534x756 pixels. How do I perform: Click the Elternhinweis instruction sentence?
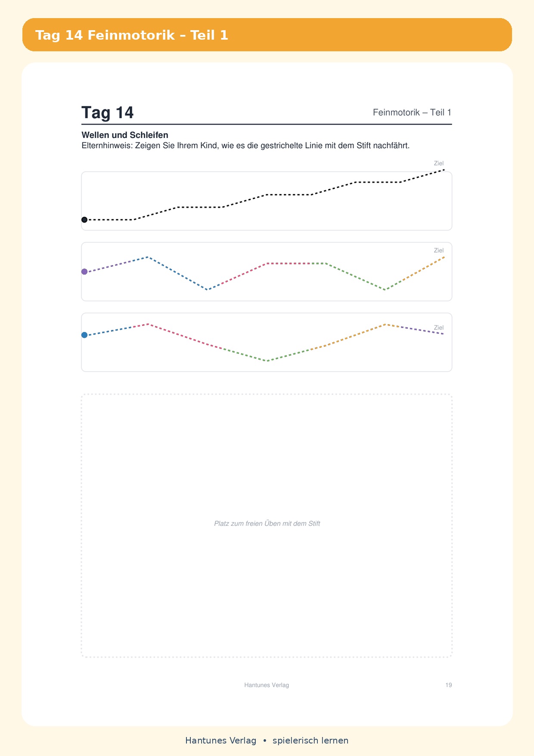245,146
